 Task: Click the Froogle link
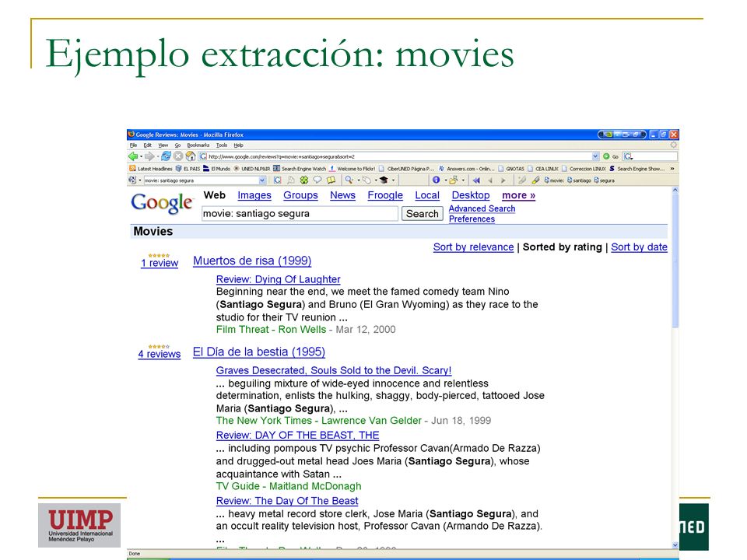385,195
